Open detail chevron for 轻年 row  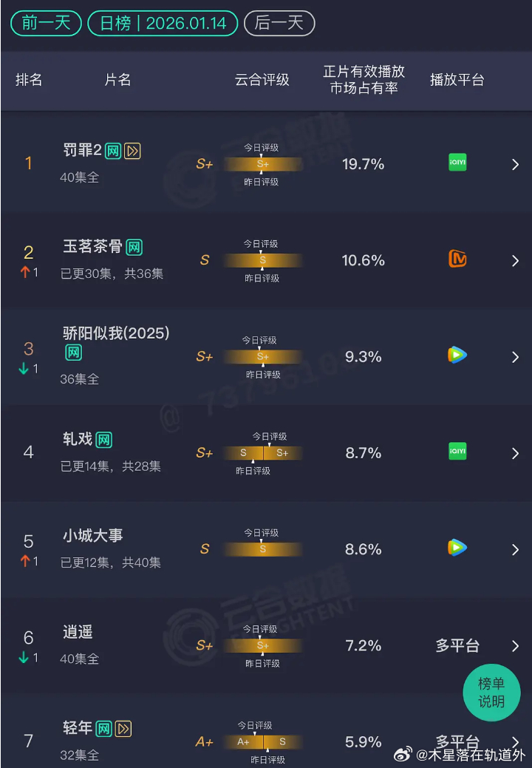tap(515, 741)
